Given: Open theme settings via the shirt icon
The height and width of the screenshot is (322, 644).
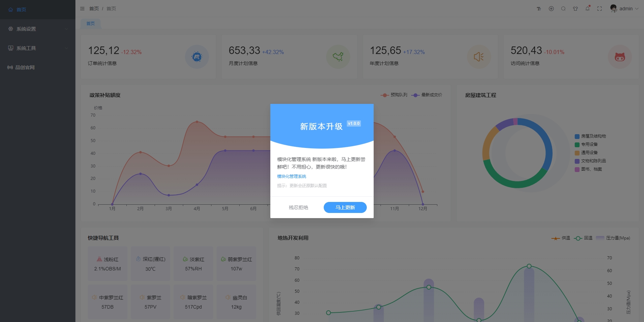Looking at the screenshot, I should pyautogui.click(x=575, y=9).
